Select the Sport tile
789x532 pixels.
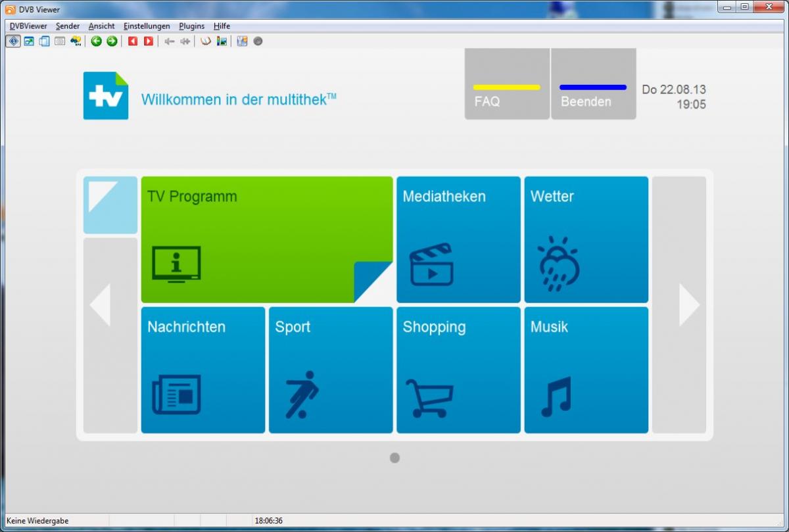pyautogui.click(x=331, y=370)
